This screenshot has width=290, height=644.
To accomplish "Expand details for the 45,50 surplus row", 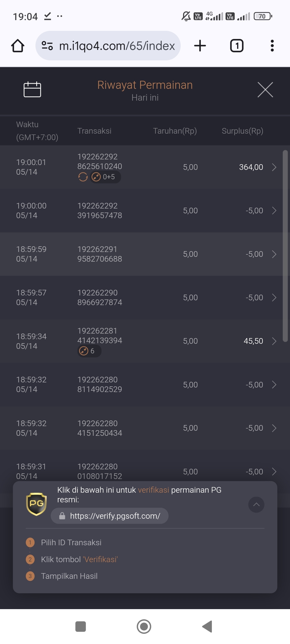I will (274, 341).
